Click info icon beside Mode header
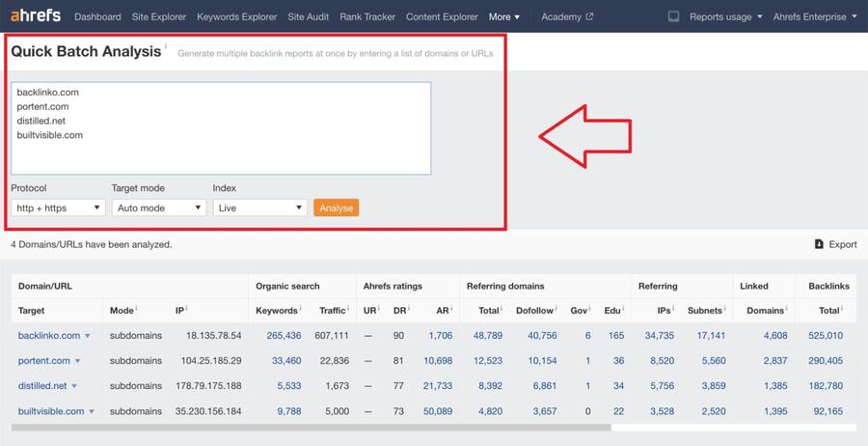 [x=136, y=308]
